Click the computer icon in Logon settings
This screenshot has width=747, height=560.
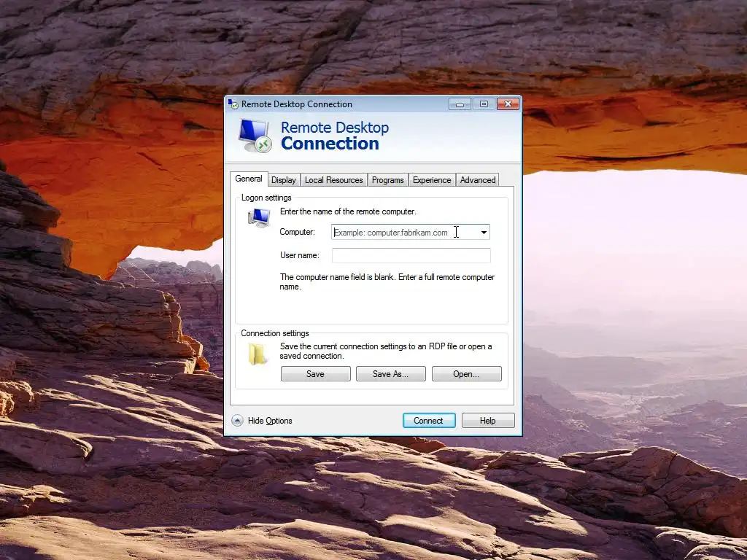(259, 218)
